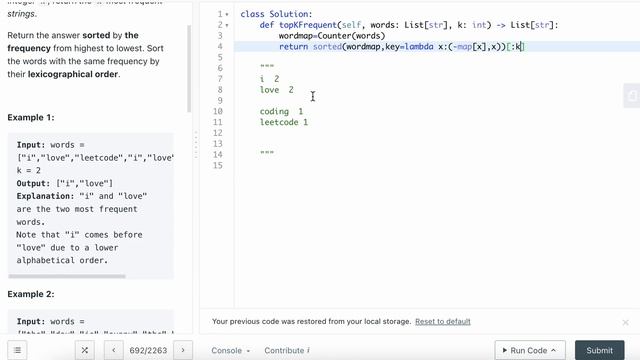Click the Contribute info icon
This screenshot has height=360, width=640.
tap(308, 350)
